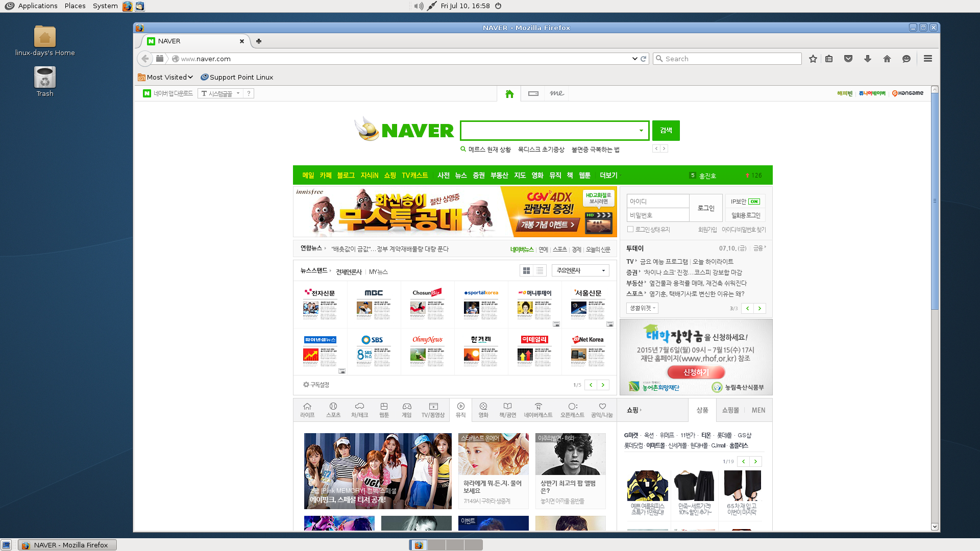Image resolution: width=980 pixels, height=551 pixels.
Task: Click the power icon in top panel
Action: click(x=498, y=6)
